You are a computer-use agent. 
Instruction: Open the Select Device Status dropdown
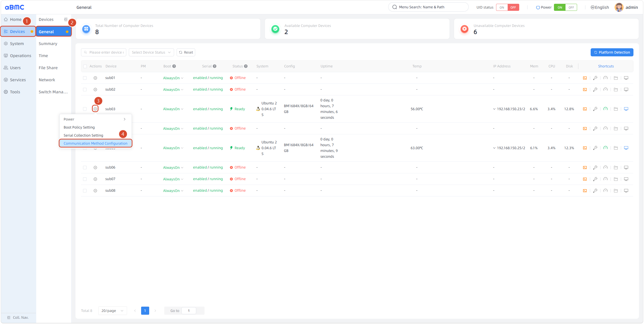click(151, 52)
